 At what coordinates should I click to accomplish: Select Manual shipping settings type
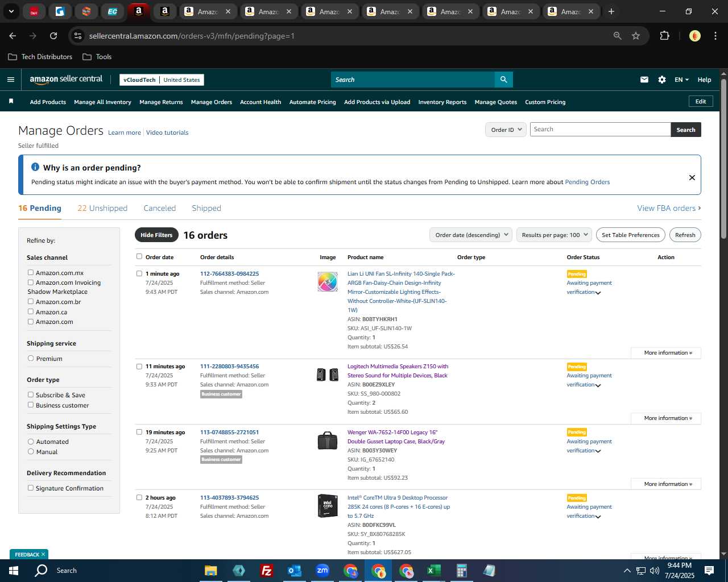31,452
